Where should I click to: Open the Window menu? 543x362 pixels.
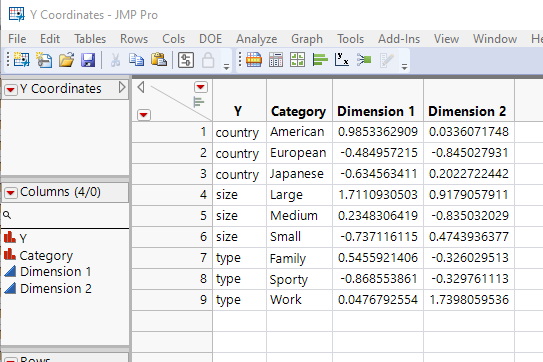click(495, 39)
